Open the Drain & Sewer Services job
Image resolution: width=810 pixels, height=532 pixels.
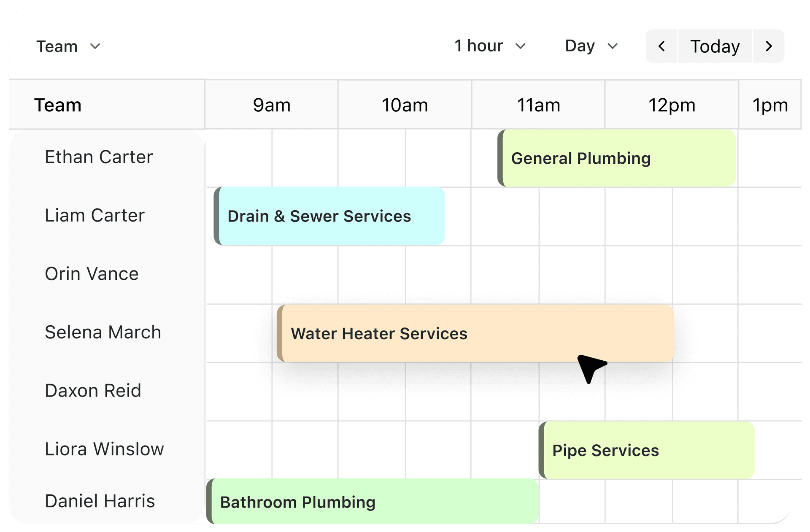[329, 216]
